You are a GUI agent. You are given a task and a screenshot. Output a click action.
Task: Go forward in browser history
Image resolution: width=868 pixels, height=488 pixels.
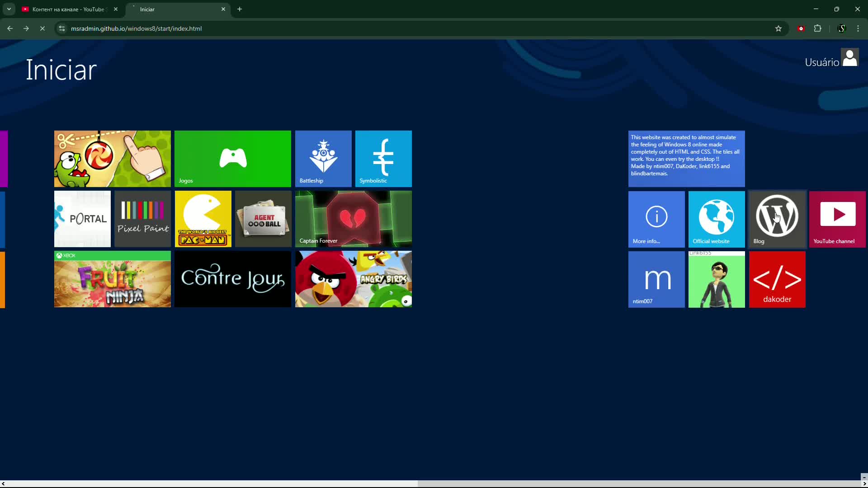point(26,28)
